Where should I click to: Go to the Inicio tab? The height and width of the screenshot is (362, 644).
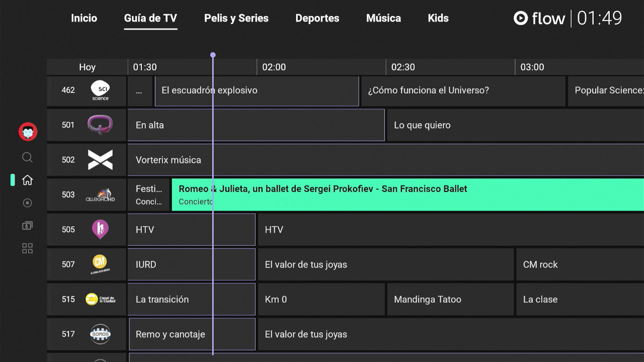coord(84,18)
